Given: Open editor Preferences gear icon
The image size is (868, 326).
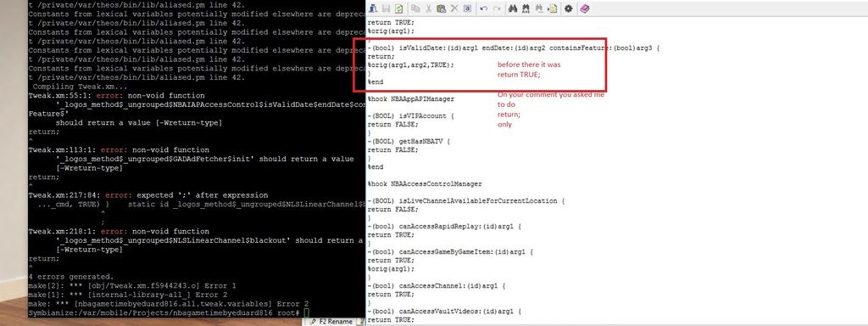Looking at the screenshot, I should 569,8.
